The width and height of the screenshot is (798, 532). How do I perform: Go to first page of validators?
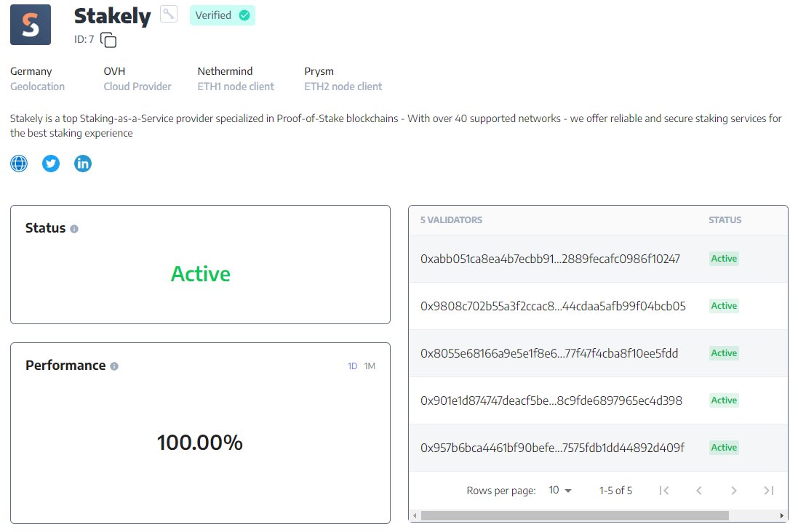point(664,491)
